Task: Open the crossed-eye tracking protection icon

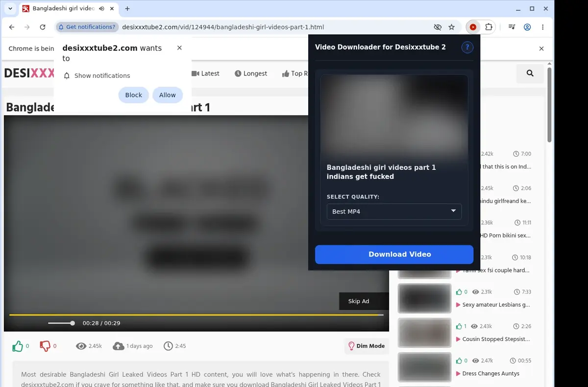Action: pos(438,27)
